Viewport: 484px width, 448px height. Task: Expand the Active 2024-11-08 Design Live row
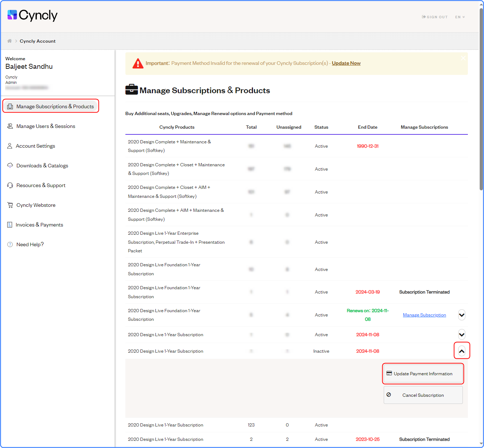pyautogui.click(x=462, y=335)
